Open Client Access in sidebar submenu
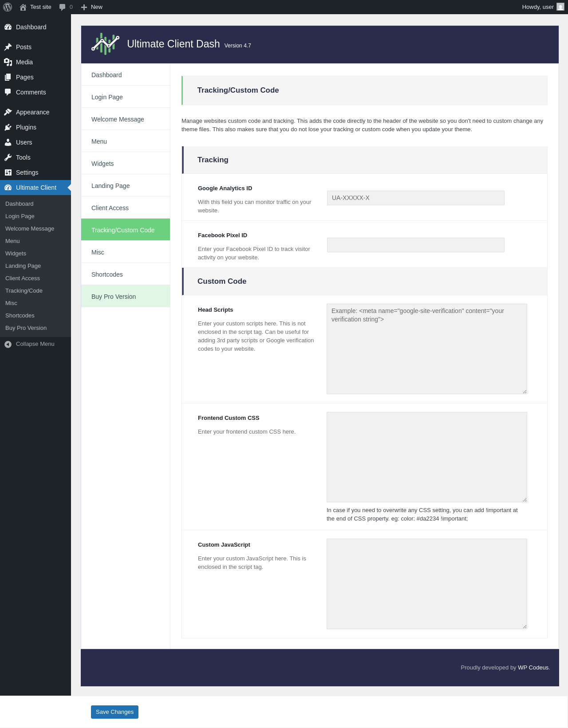The width and height of the screenshot is (568, 728). pos(35,278)
